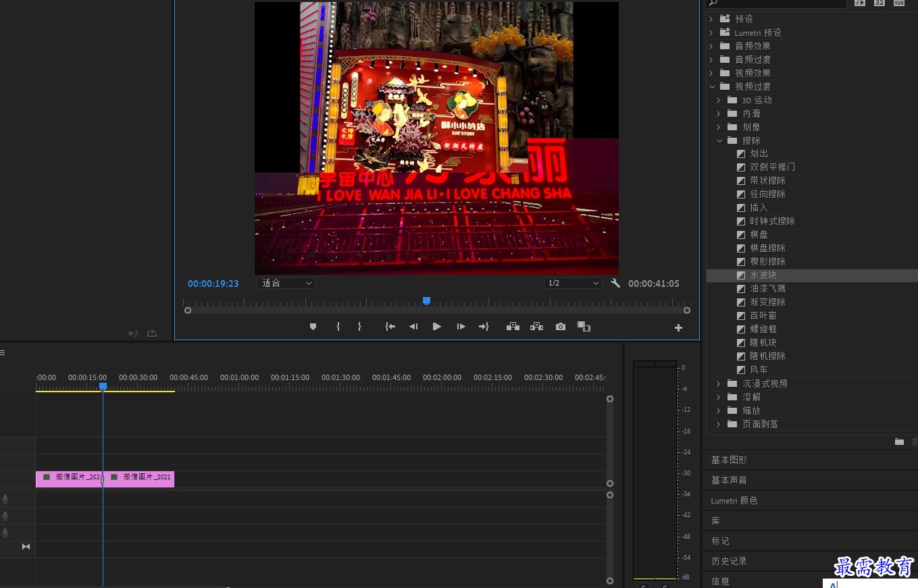Add a marker in the Program monitor
This screenshot has height=588, width=918.
point(313,327)
